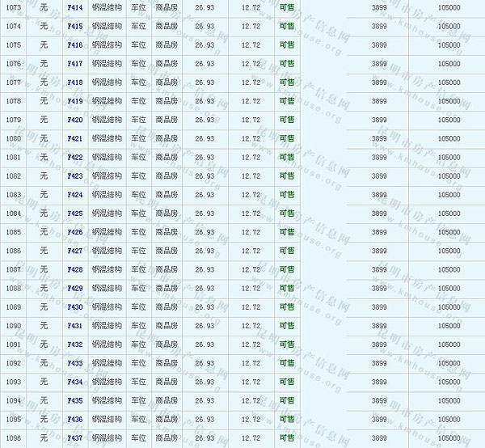Screen dimensions: 485x448
Task: Click the F432 unit number
Action: [74, 344]
